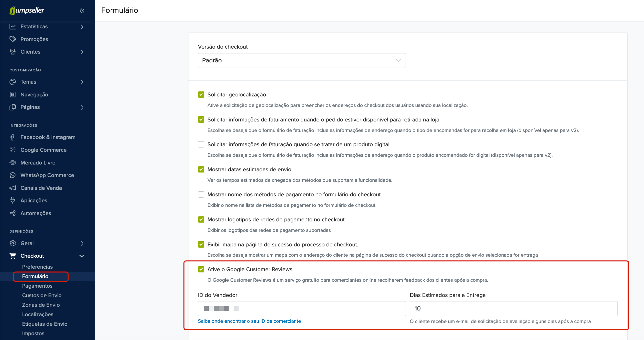Viewport: 644px width, 340px height.
Task: Enable billing info for digital product checkbox
Action: click(201, 144)
